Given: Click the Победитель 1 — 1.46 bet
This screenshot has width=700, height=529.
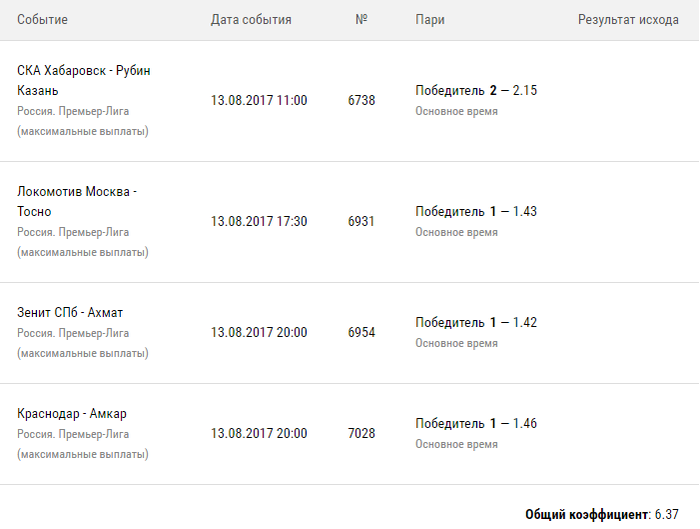Looking at the screenshot, I should [x=476, y=424].
